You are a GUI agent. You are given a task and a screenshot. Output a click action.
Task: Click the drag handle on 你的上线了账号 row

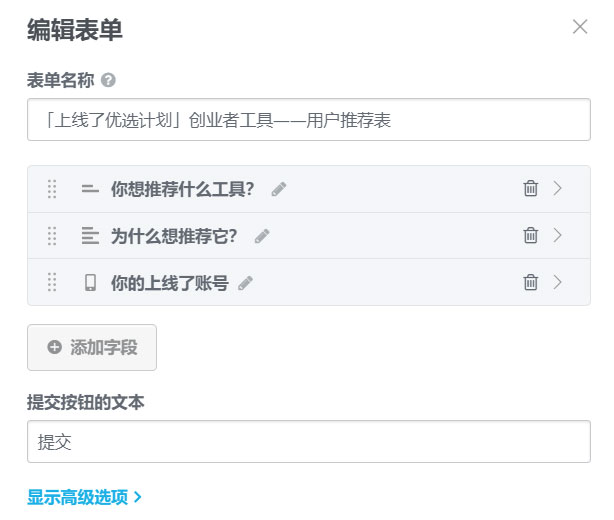(x=52, y=282)
